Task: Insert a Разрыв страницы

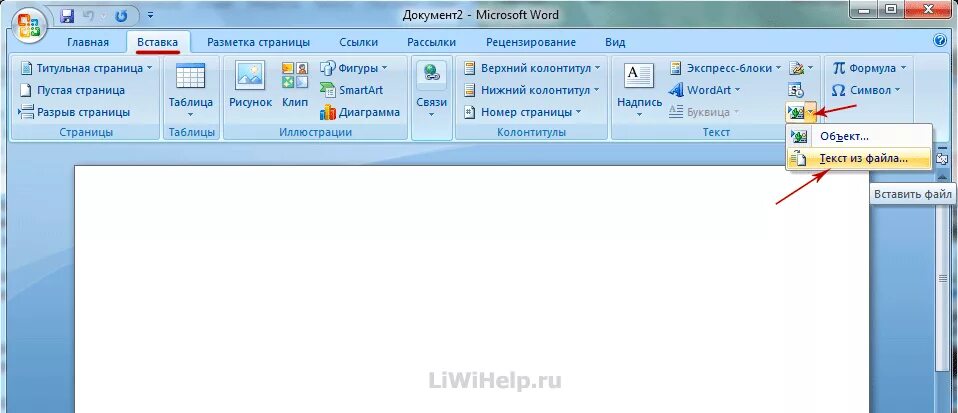Action: pyautogui.click(x=74, y=112)
